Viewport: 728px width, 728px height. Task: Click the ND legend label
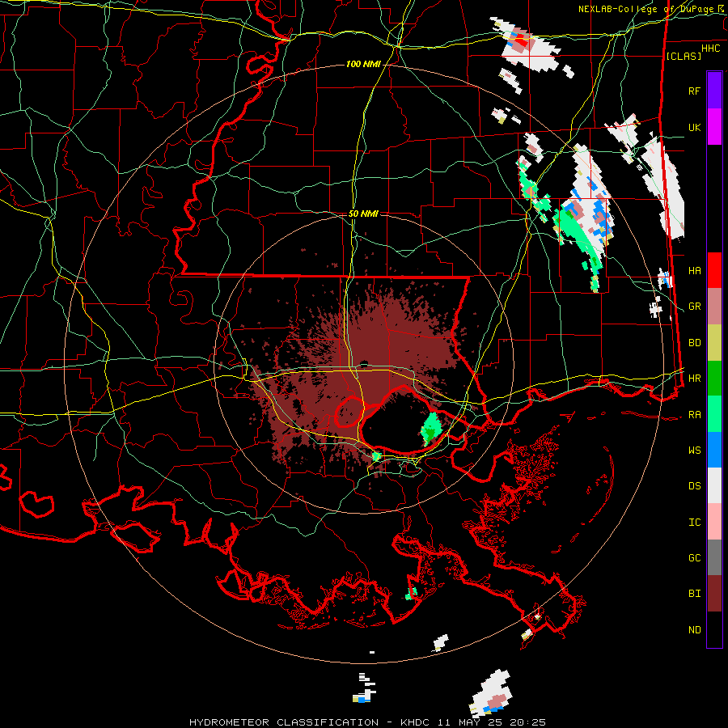(694, 630)
